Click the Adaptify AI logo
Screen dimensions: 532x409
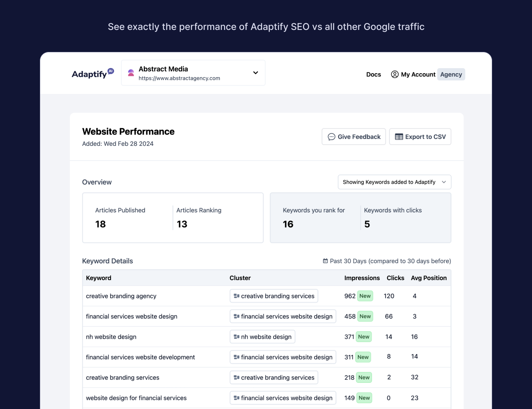coord(92,74)
